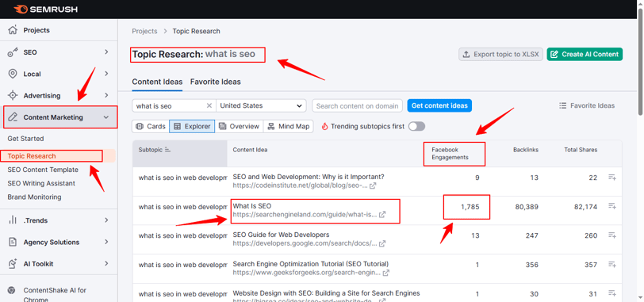Screen dimensions: 644x302
Task: Select the Cards view
Action: pos(151,126)
